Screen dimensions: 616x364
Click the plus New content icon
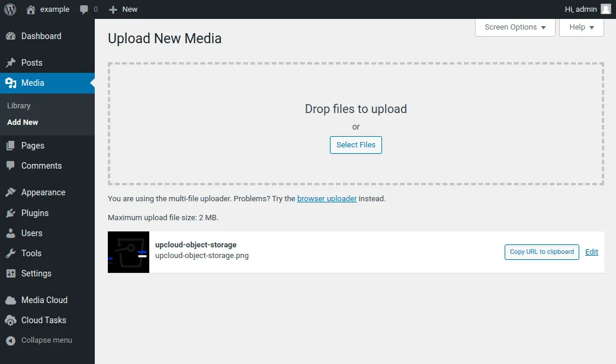coord(113,9)
